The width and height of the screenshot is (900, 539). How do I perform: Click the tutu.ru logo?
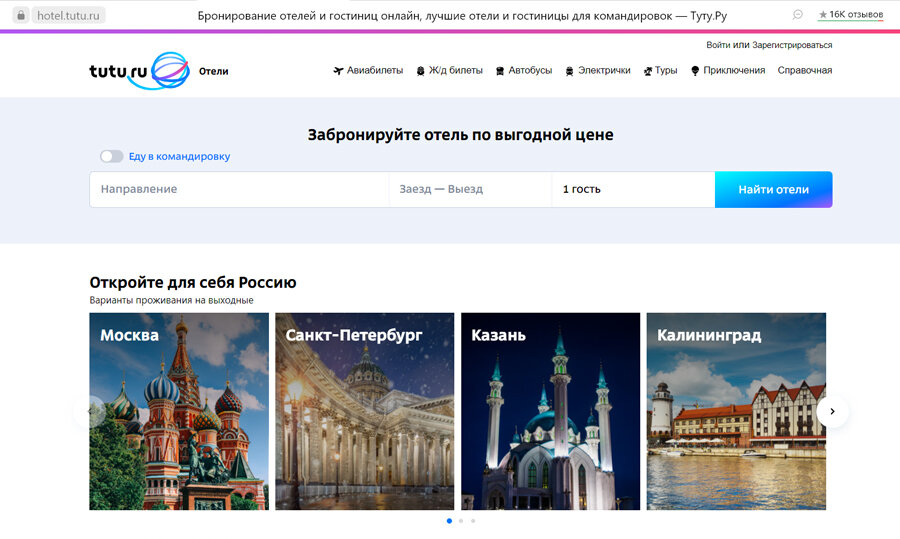(x=139, y=71)
